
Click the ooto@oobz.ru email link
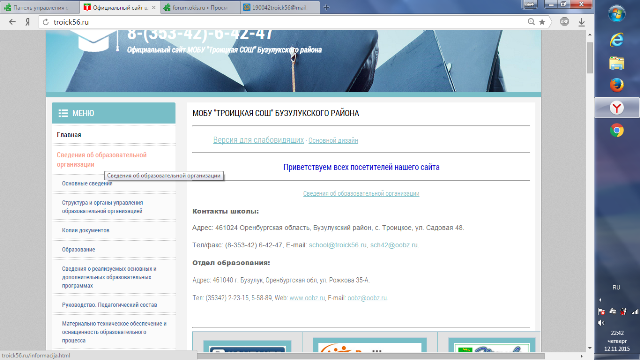(x=367, y=298)
